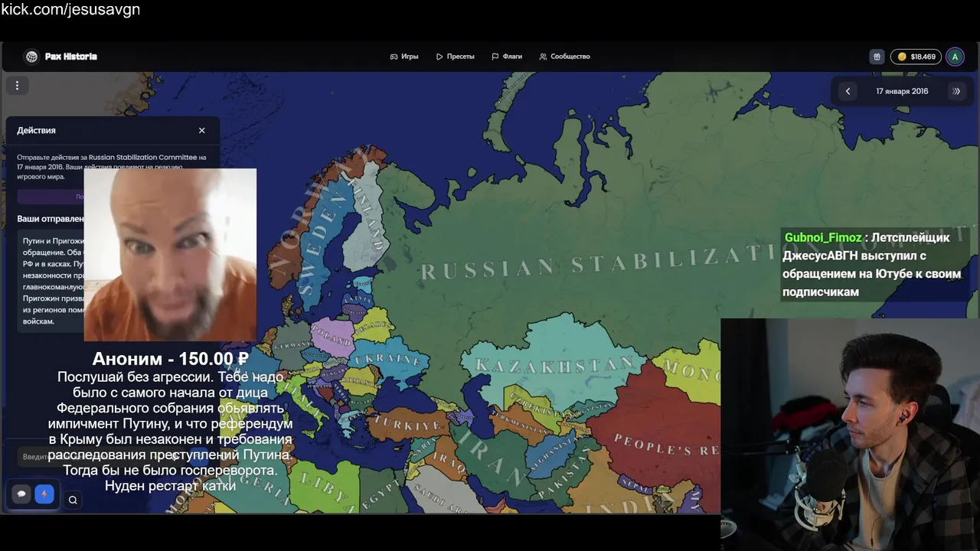Open the Сообщество menu
Screen dimensions: 980x551
pyautogui.click(x=564, y=57)
